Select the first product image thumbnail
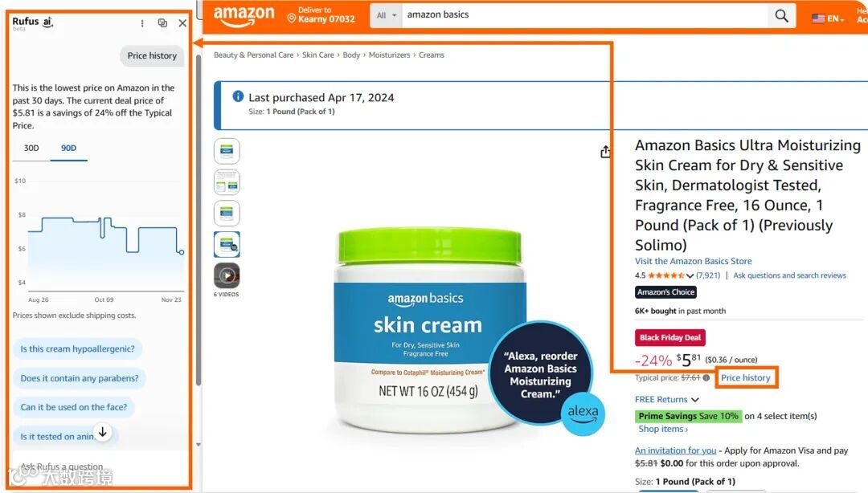 (x=227, y=151)
